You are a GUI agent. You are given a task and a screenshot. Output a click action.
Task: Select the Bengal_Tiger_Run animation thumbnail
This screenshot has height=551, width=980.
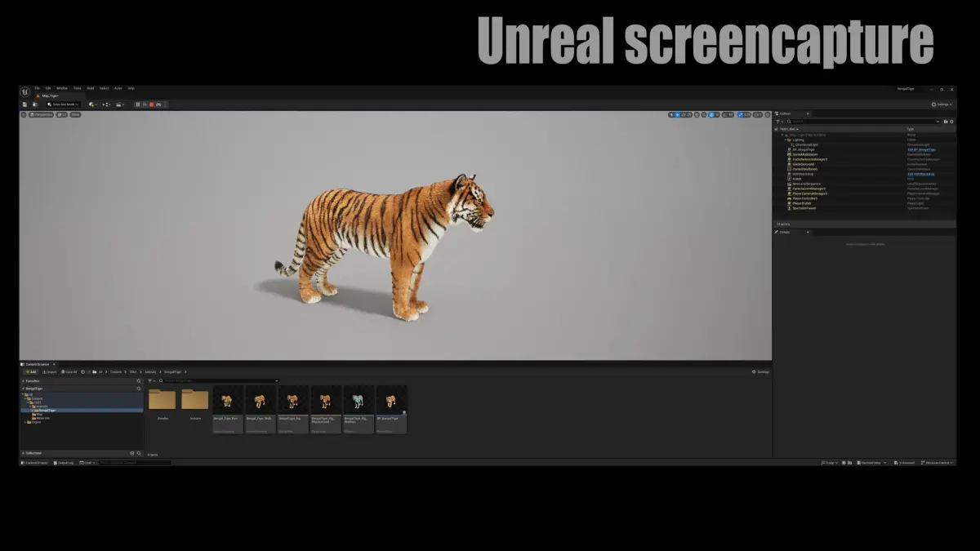[x=228, y=409]
